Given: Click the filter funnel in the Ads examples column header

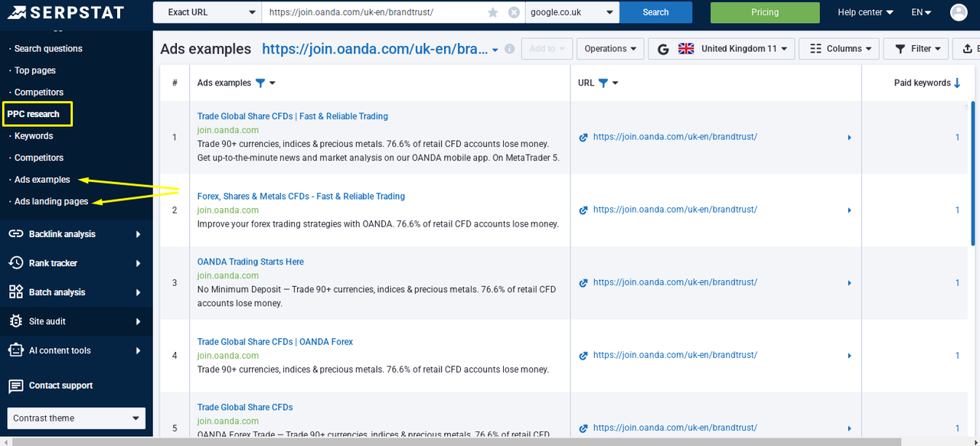Looking at the screenshot, I should [x=260, y=83].
